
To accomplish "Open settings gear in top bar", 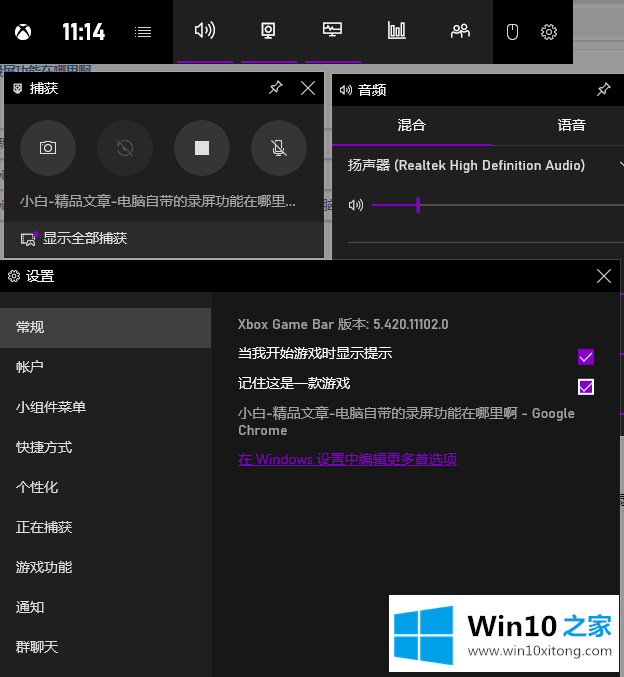I will pyautogui.click(x=548, y=32).
